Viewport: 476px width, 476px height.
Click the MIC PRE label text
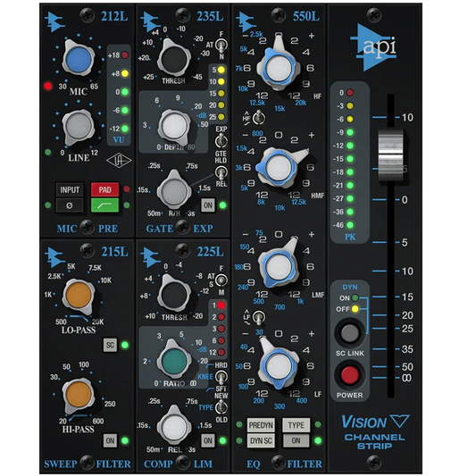88,229
